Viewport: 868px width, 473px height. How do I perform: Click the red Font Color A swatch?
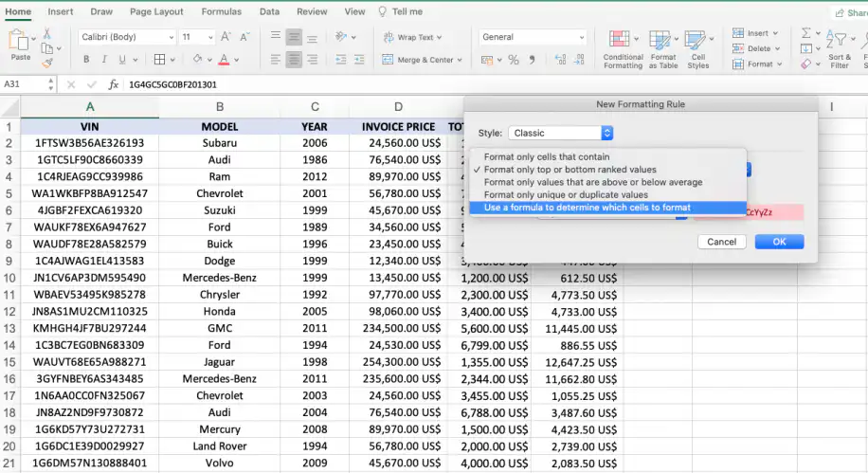point(224,60)
